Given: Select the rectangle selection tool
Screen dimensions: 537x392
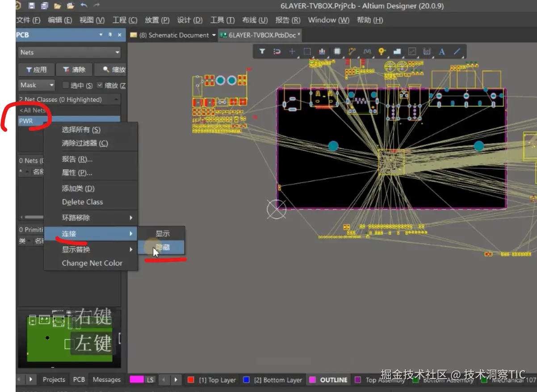Looking at the screenshot, I should pos(307,51).
